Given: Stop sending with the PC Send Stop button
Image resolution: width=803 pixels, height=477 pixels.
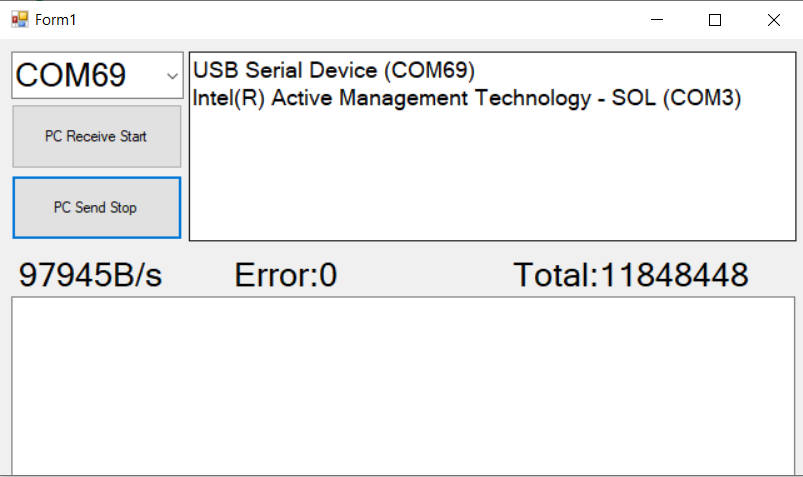Looking at the screenshot, I should pos(97,208).
